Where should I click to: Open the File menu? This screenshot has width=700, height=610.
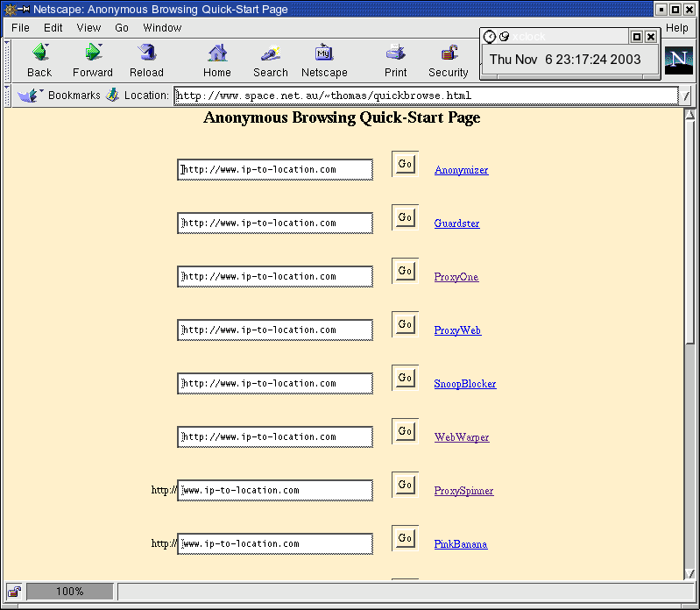pos(20,28)
